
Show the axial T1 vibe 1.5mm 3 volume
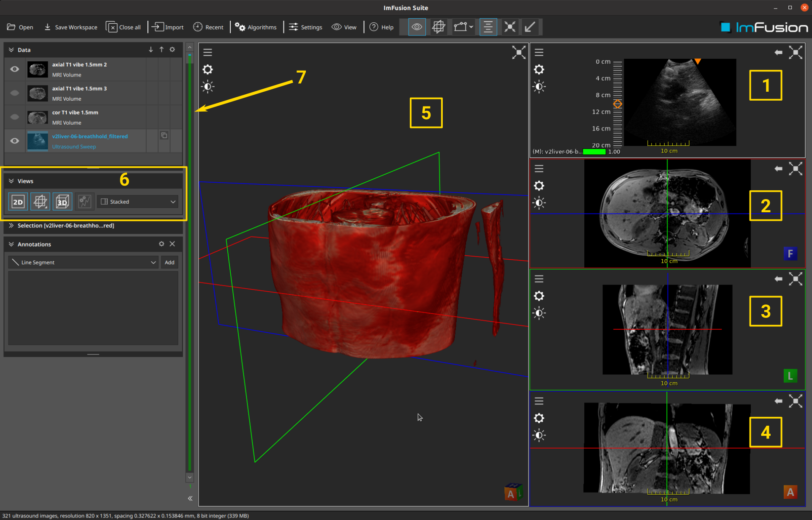pos(15,93)
